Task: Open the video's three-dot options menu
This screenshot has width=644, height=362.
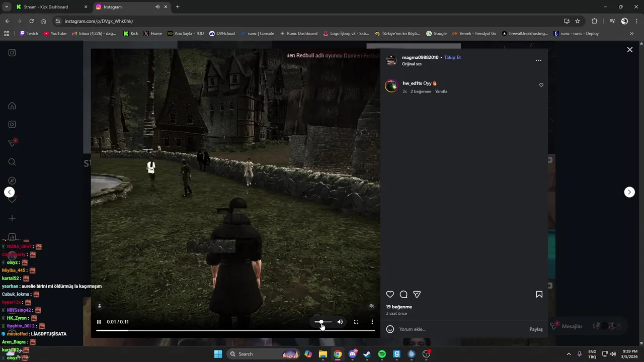Action: tap(372, 322)
